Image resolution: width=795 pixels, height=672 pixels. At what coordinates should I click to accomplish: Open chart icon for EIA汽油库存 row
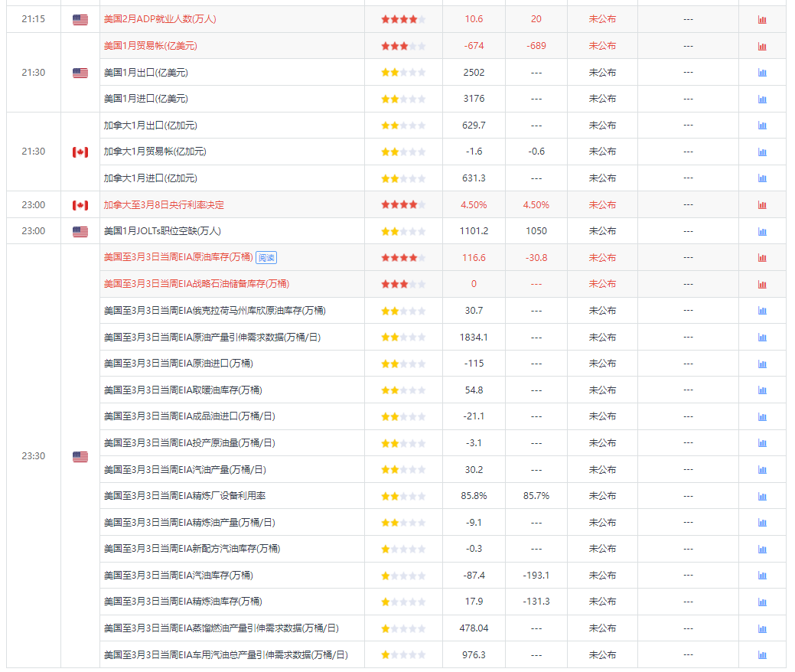[x=762, y=575]
